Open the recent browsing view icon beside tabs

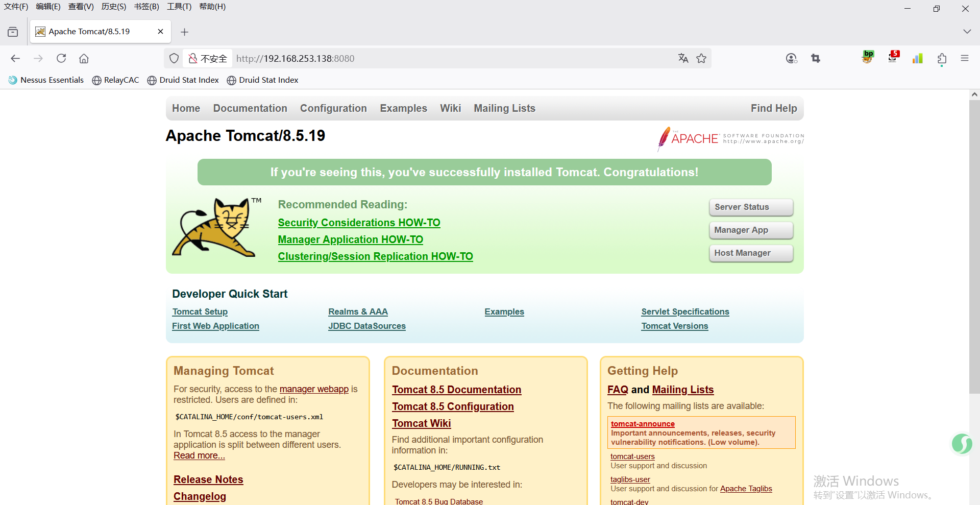tap(13, 32)
